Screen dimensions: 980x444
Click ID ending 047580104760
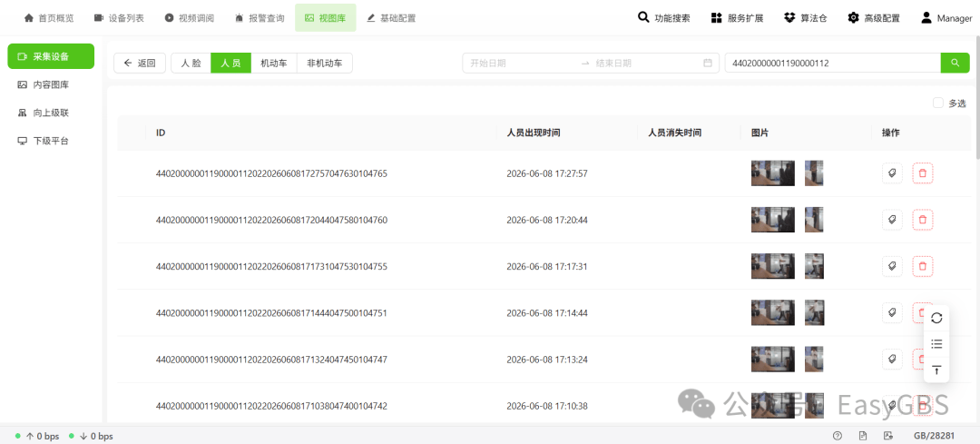point(272,220)
